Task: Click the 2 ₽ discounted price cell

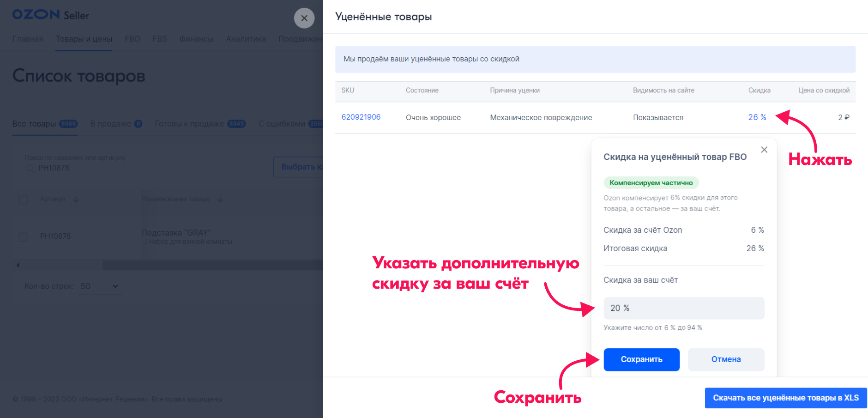Action: [844, 117]
